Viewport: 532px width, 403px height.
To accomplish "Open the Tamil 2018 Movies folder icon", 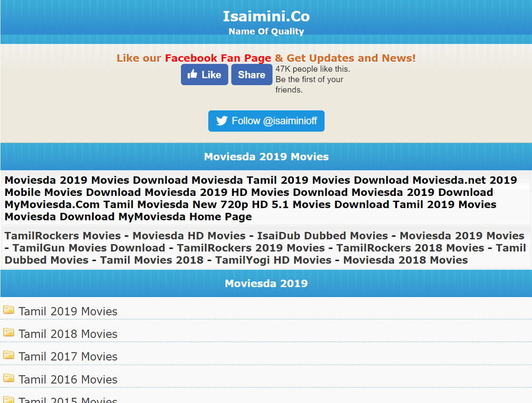I will coord(9,332).
